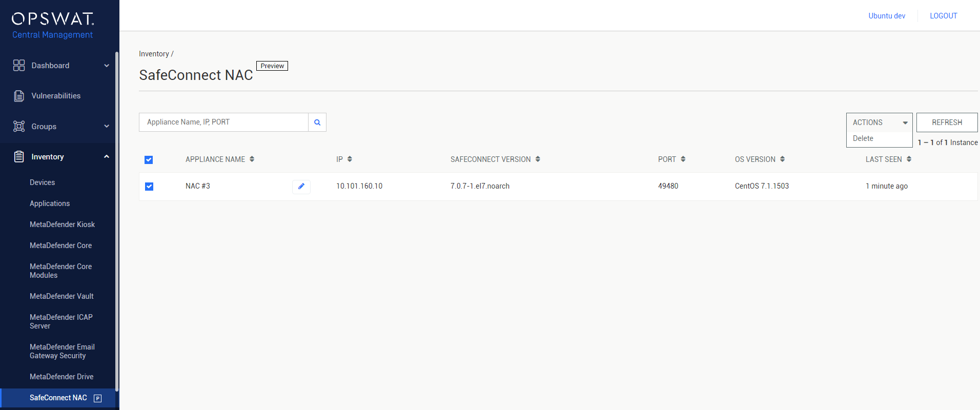Click the Groups network icon

(x=19, y=126)
